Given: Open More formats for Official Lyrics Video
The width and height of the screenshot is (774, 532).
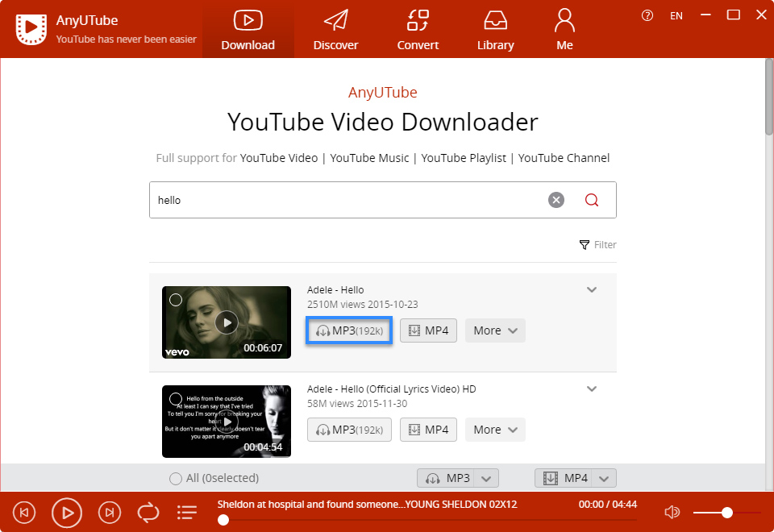Looking at the screenshot, I should click(x=495, y=430).
